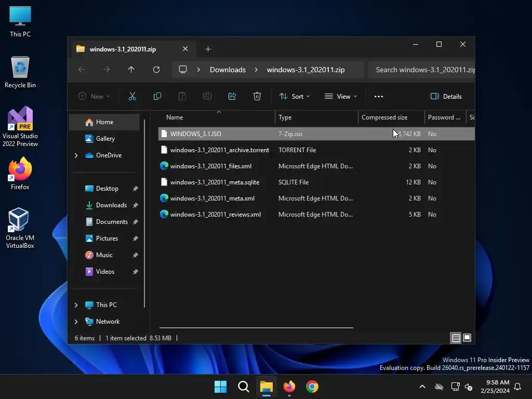Screen dimensions: 532x399
Task: Expand This PC in navigation pane
Action: point(76,305)
